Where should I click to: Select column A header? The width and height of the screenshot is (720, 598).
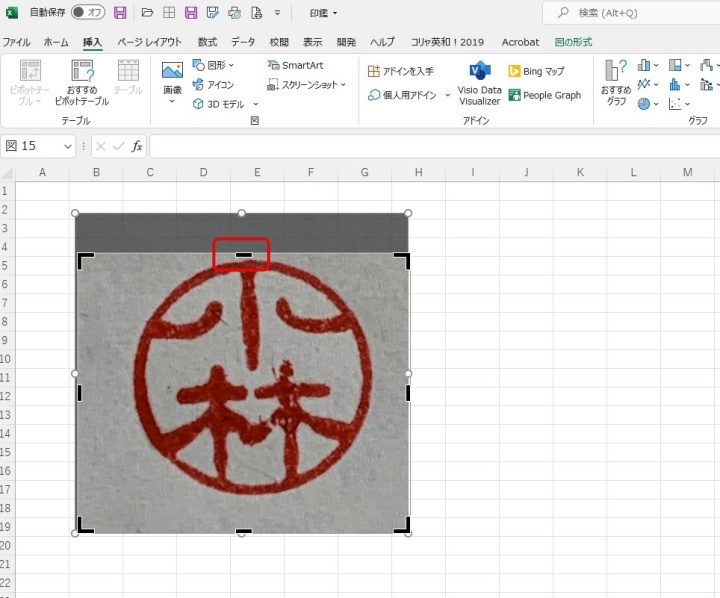tap(42, 172)
